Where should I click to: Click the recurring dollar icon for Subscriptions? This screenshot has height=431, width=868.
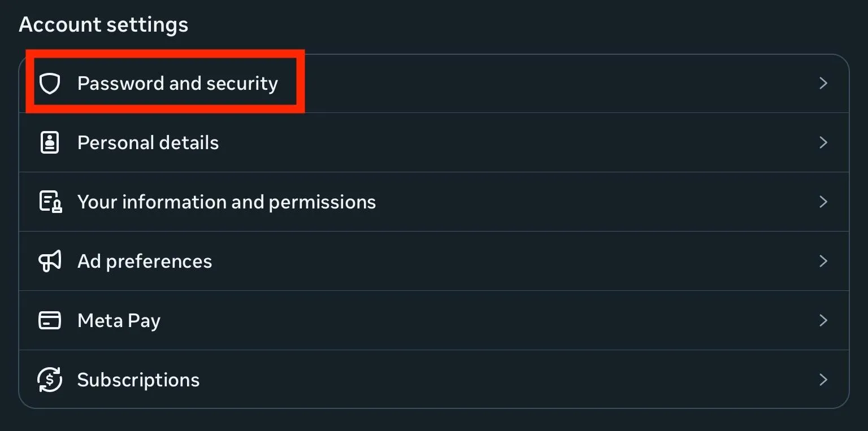(50, 380)
